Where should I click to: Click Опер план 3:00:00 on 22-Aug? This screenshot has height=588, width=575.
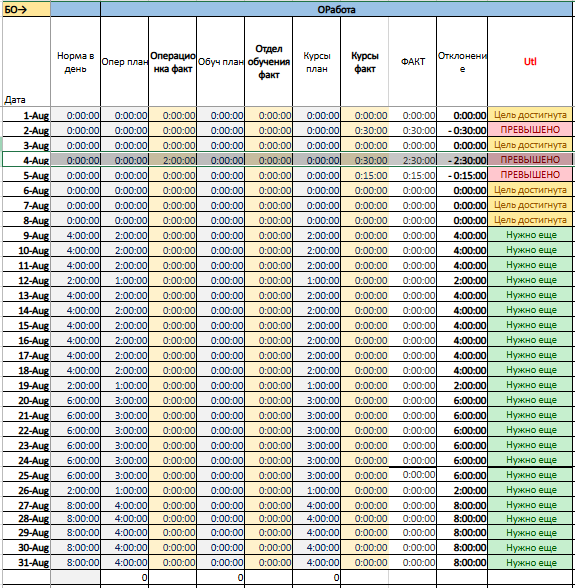[125, 430]
